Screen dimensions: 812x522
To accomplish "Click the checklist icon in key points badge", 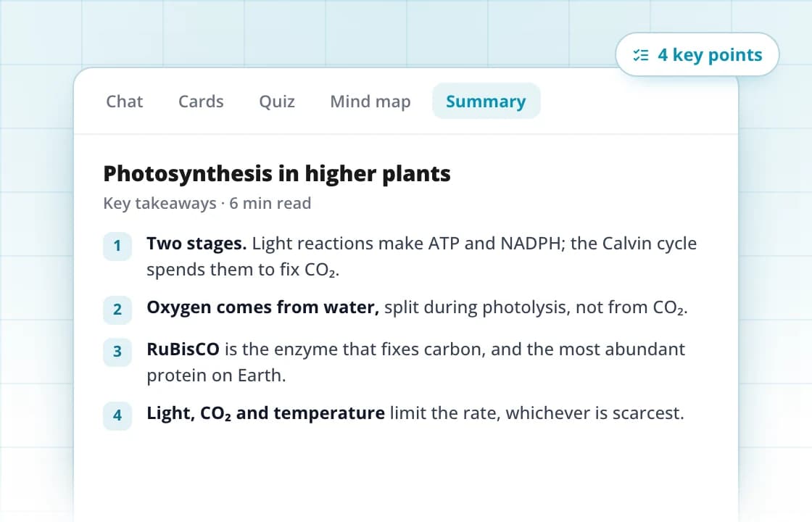I will tap(641, 55).
